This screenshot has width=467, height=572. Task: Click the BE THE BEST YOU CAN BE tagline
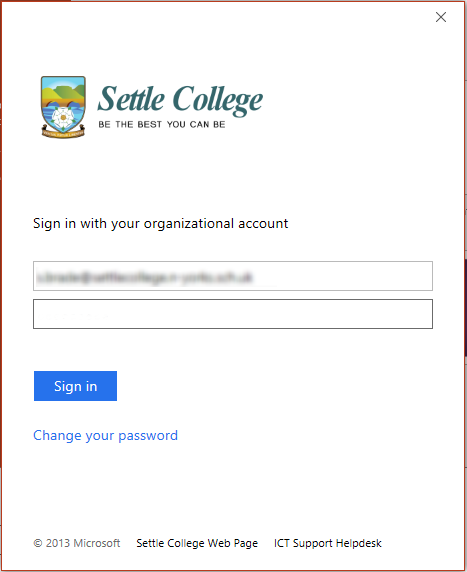(162, 124)
